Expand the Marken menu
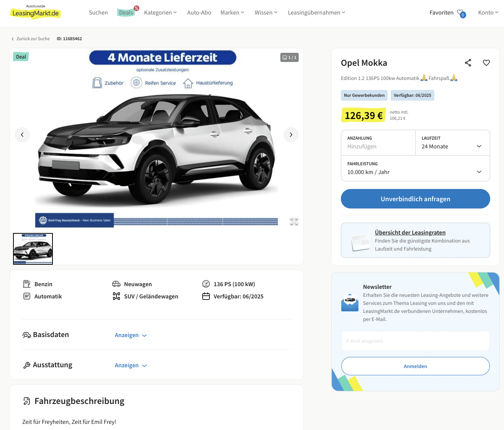 coord(232,13)
